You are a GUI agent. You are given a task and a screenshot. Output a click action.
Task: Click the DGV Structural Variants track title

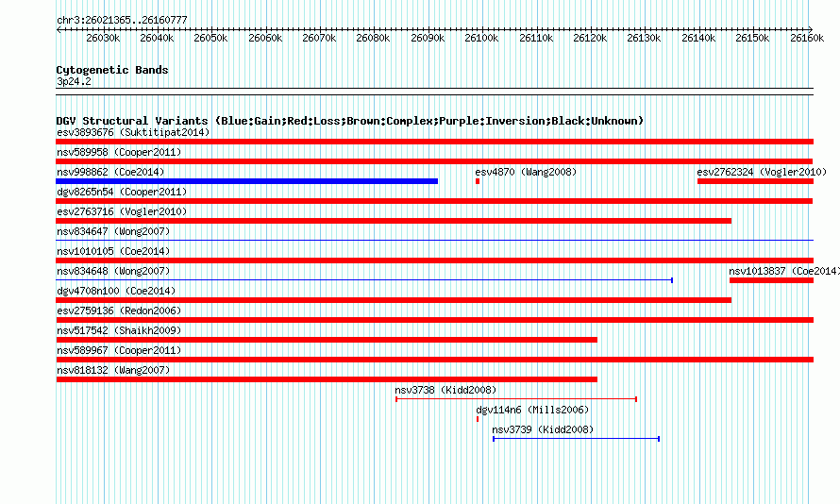pyautogui.click(x=350, y=121)
